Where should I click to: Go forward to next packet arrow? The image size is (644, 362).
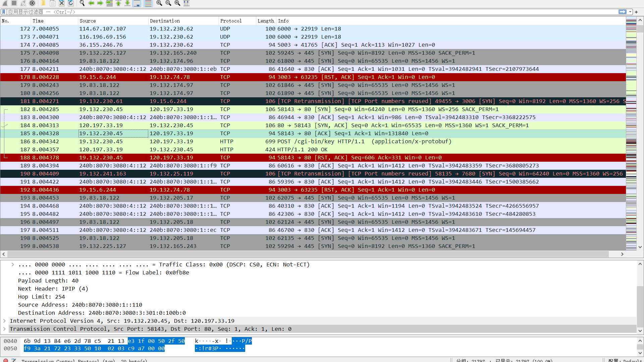(x=100, y=3)
